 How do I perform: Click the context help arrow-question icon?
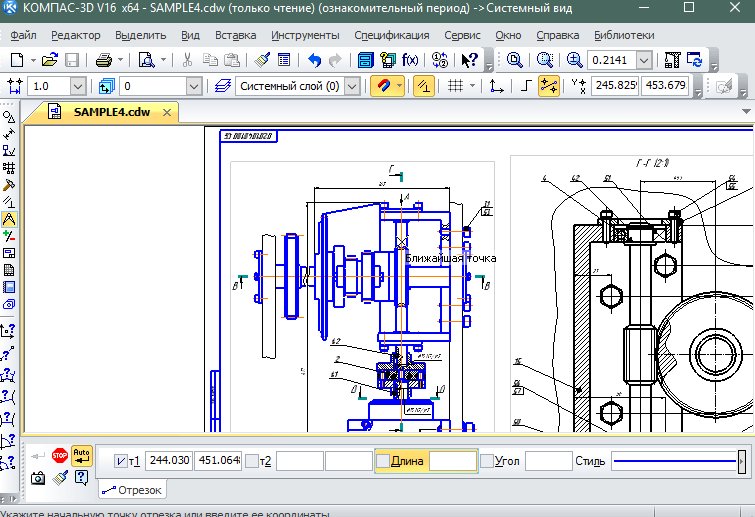469,60
